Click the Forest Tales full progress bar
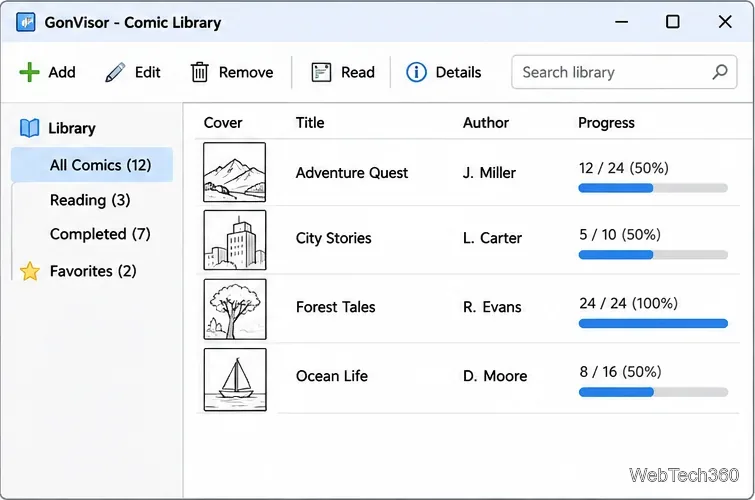 click(x=653, y=324)
